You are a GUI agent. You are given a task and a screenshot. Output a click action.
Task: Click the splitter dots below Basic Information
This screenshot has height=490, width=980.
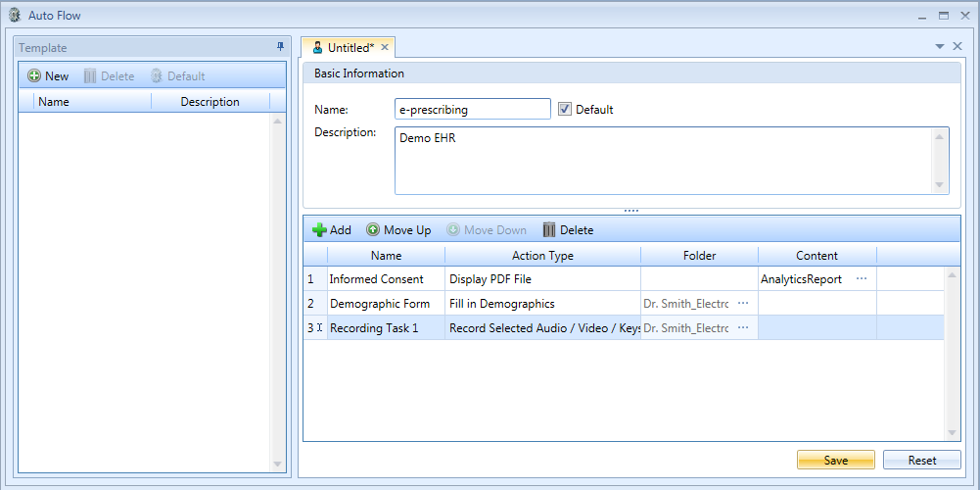tap(630, 211)
